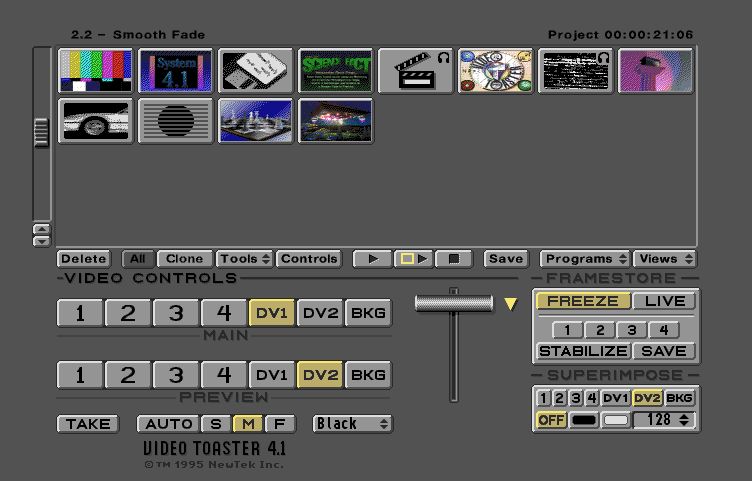Open the Tools dropdown menu
The width and height of the screenshot is (752, 481).
click(244, 259)
